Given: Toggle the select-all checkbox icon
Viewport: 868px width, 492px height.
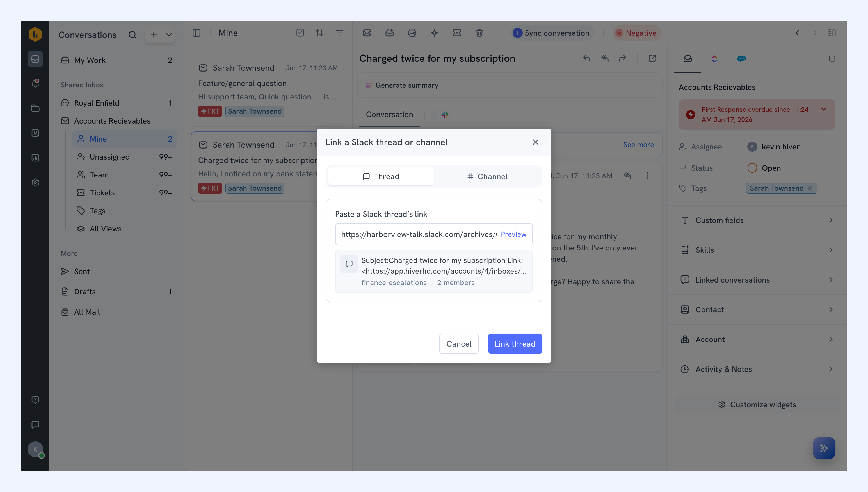Looking at the screenshot, I should pyautogui.click(x=300, y=33).
